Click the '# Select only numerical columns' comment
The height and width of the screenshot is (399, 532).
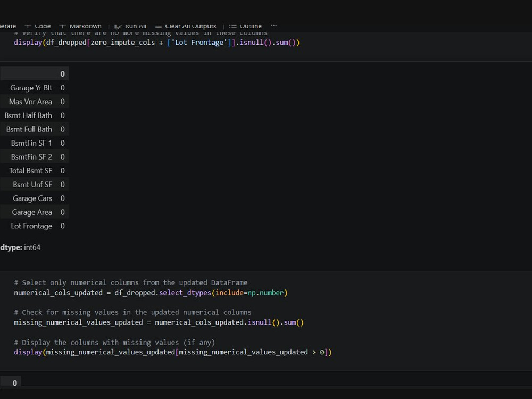(x=131, y=282)
